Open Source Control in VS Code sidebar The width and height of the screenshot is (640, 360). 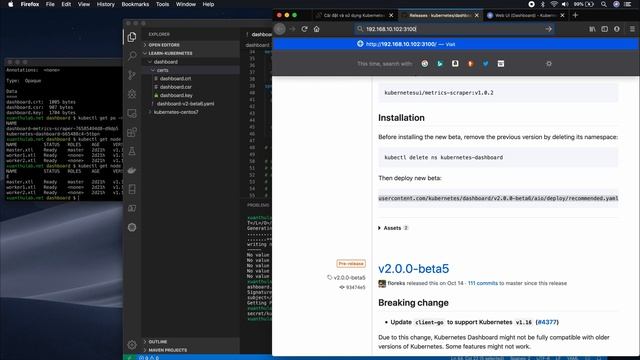pyautogui.click(x=132, y=75)
